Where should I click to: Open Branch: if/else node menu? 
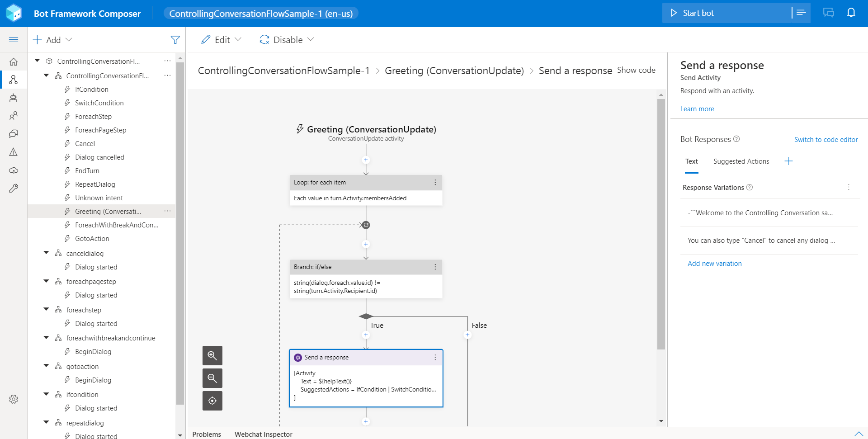[x=435, y=267]
